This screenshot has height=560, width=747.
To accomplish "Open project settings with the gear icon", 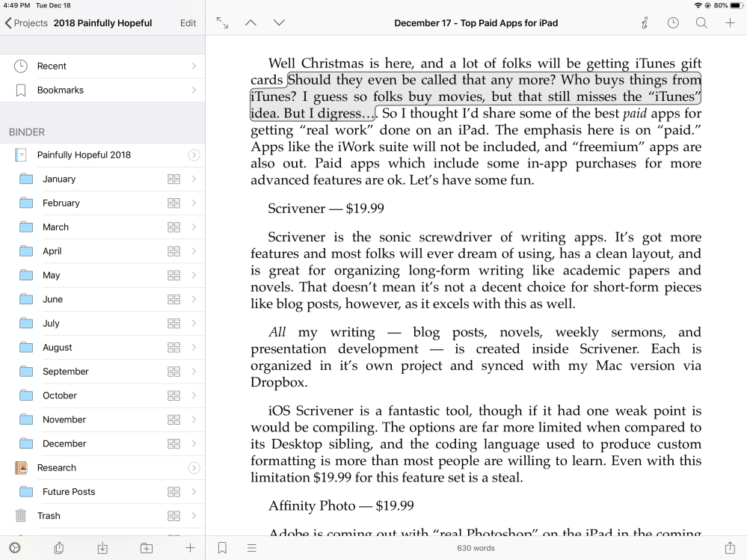I will point(13,547).
